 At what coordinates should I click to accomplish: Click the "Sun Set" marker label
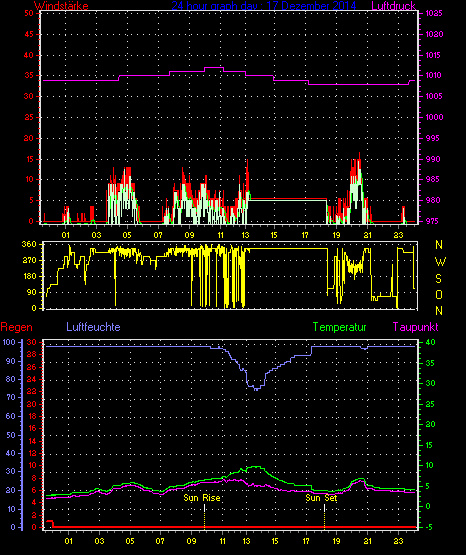point(321,498)
